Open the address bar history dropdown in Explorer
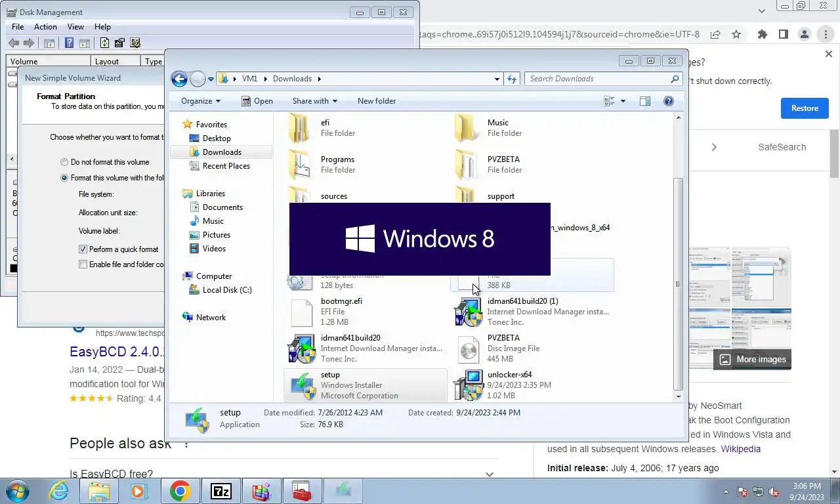 (497, 79)
